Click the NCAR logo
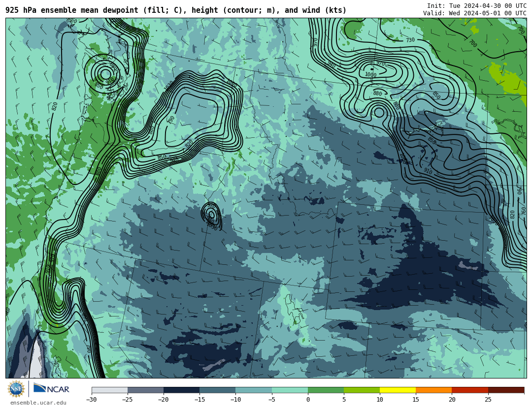Image resolution: width=532 pixels, height=409 pixels. pos(51,388)
